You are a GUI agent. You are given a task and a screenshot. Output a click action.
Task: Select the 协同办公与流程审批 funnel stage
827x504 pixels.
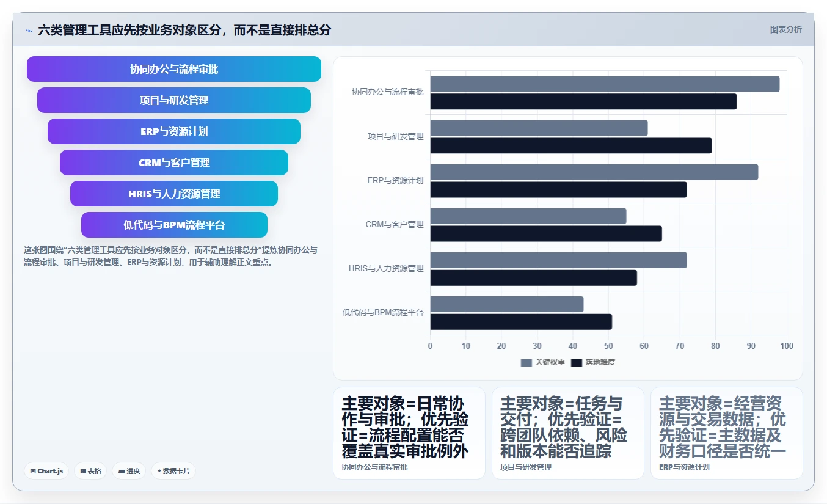(174, 69)
